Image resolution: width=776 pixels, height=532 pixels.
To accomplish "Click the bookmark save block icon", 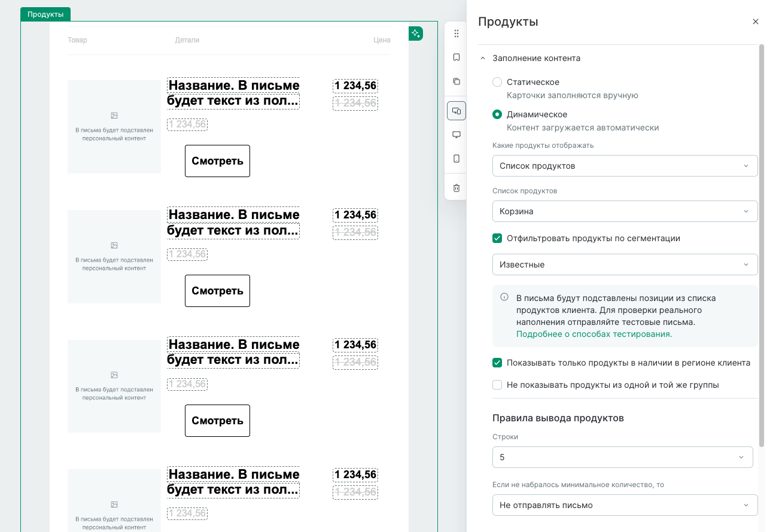I will coord(457,57).
